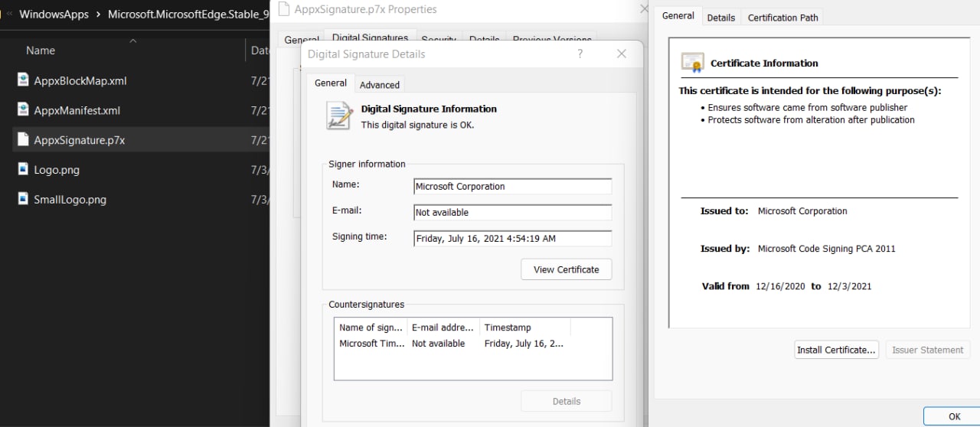Click OK in the certificate window
The image size is (980, 427).
(954, 416)
